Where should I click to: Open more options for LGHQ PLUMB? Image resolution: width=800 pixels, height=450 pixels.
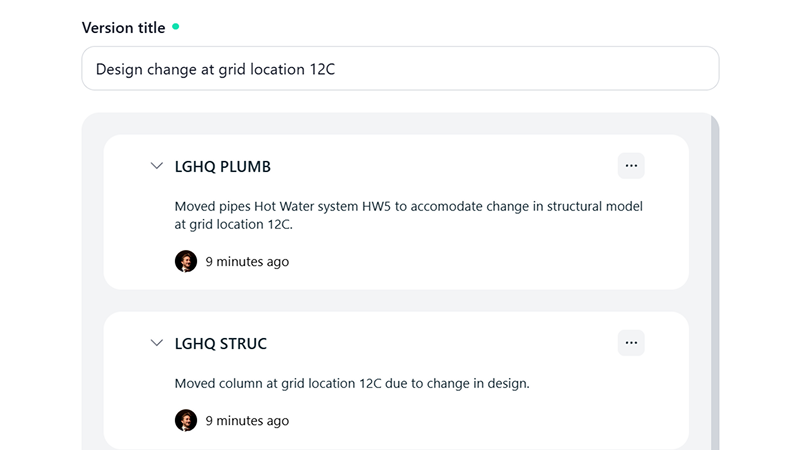coord(631,166)
